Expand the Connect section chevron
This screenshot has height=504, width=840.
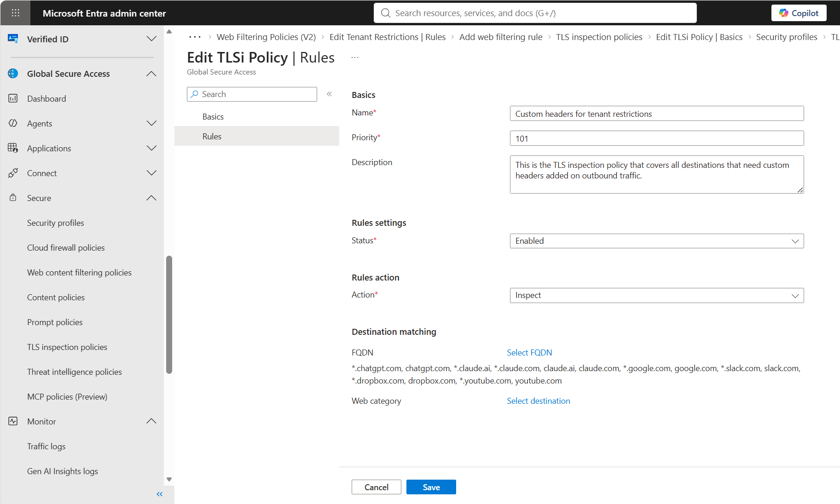tap(151, 173)
